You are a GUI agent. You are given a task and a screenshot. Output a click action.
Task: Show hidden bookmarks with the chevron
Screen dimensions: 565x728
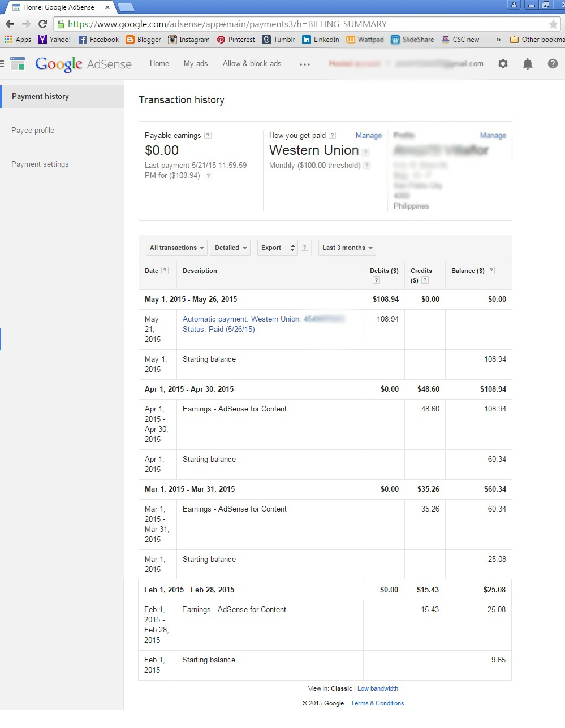pos(498,40)
